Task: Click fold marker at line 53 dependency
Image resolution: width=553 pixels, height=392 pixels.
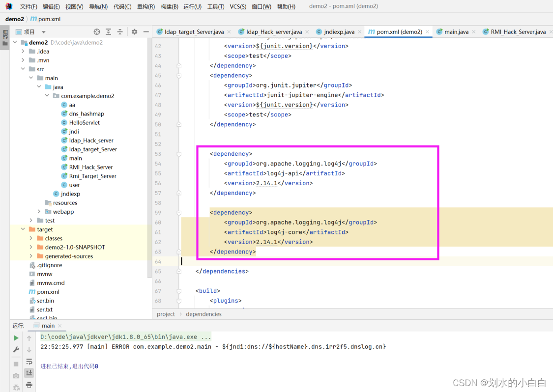Action: click(179, 154)
